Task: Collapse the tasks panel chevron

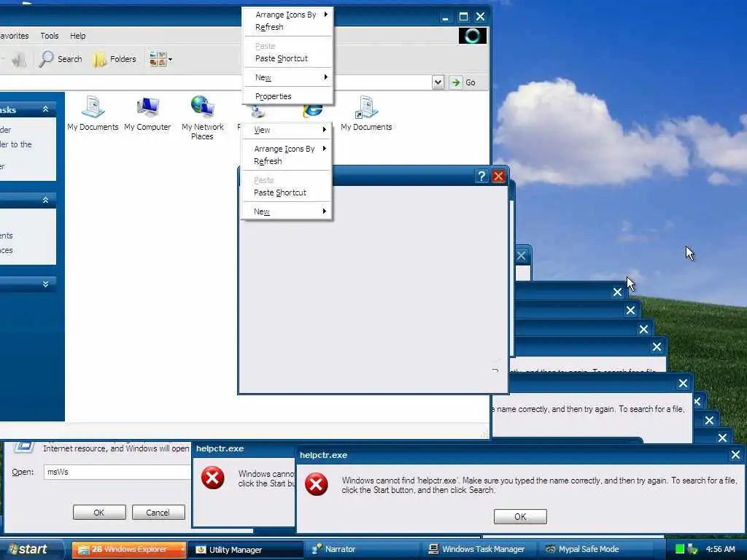Action: [x=46, y=109]
